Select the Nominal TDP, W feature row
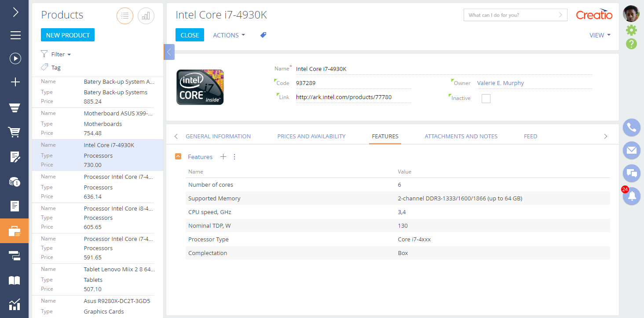Screen dimensions: 644x318 (x=398, y=226)
